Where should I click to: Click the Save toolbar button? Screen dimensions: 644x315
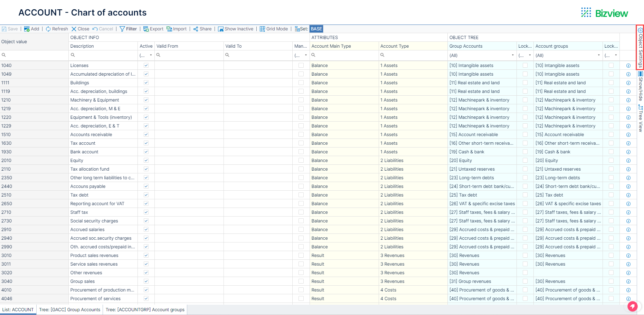(x=10, y=29)
